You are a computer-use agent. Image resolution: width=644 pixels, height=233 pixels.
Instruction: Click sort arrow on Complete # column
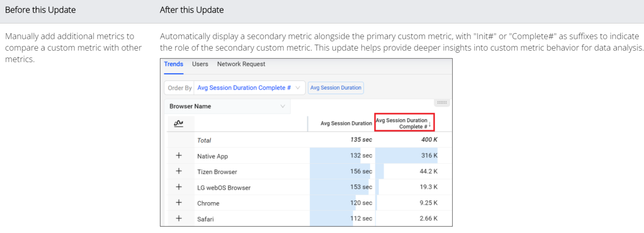(430, 124)
